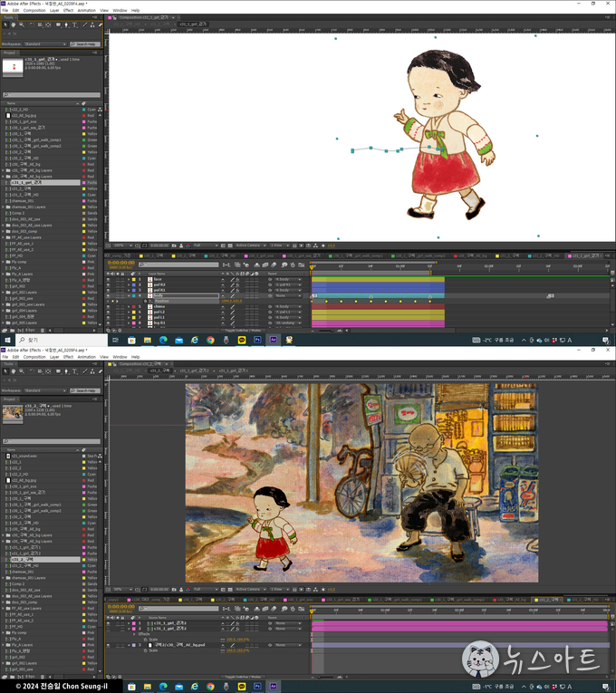This screenshot has width=616, height=693.
Task: Select the Rectangle shape tool in top window
Action: coord(58,25)
